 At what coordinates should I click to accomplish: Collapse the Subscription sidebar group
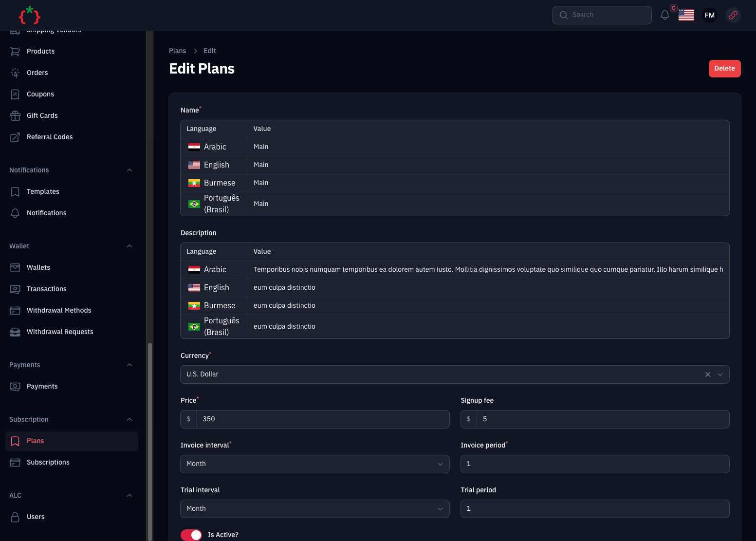[x=129, y=420]
